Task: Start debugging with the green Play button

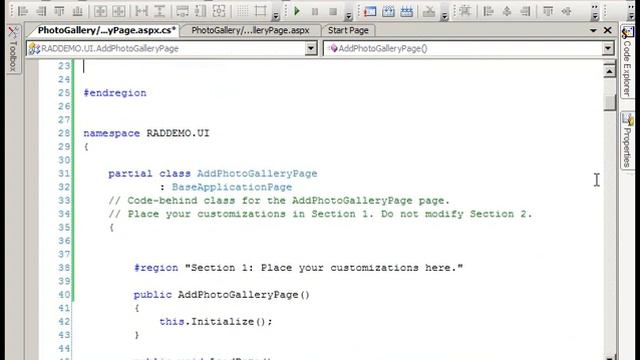Action: click(297, 11)
